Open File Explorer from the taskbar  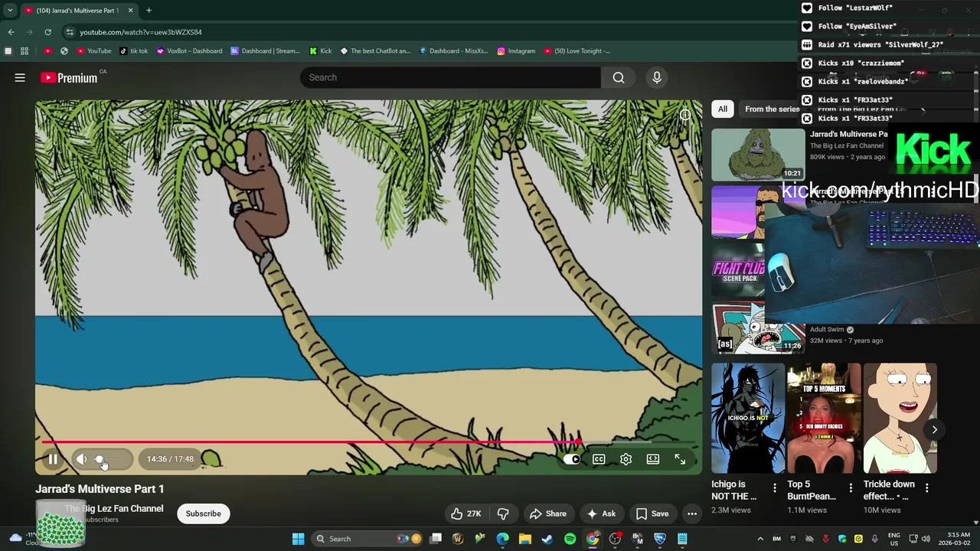[525, 539]
